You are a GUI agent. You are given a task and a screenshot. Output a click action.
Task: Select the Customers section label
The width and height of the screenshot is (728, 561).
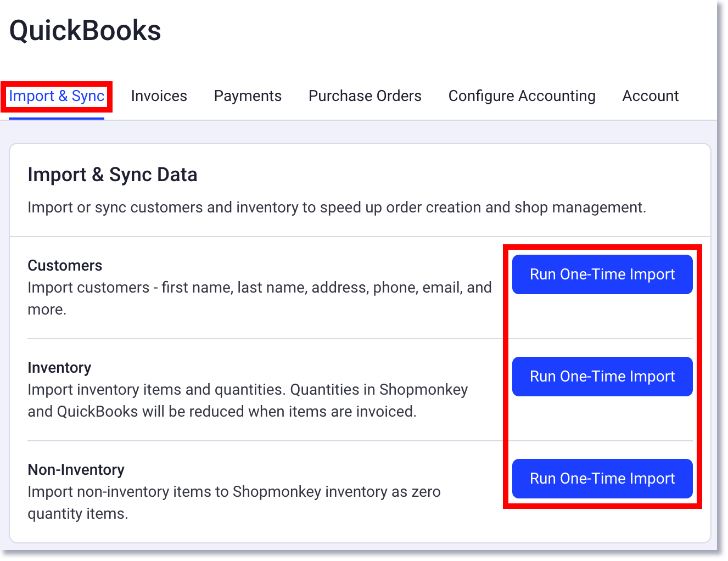pos(65,265)
